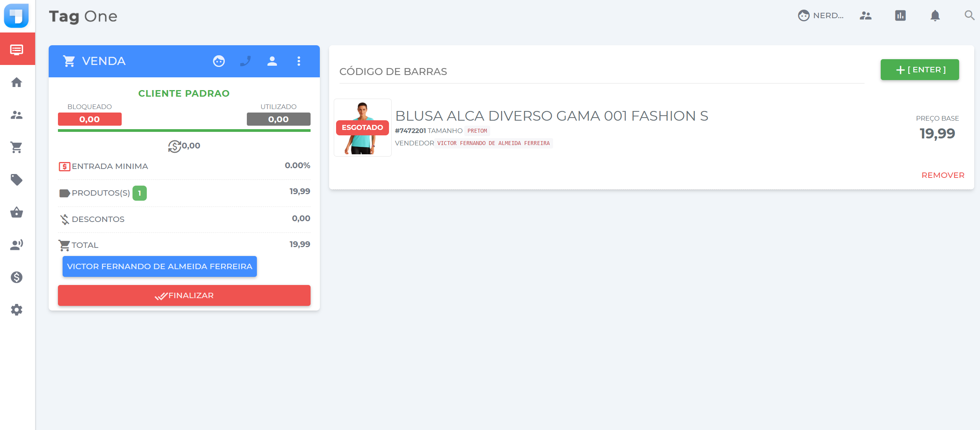This screenshot has height=430, width=980.
Task: Click the customers group sidebar icon
Action: pos(17,115)
